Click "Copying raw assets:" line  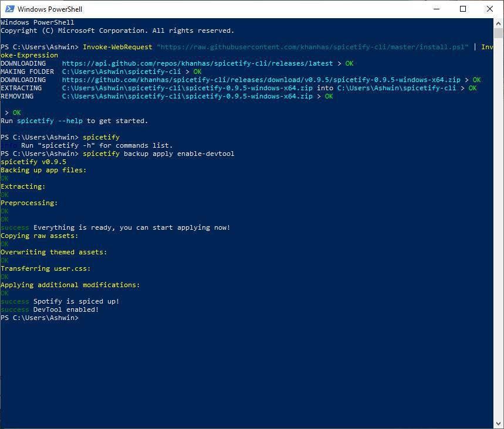pyautogui.click(x=39, y=236)
